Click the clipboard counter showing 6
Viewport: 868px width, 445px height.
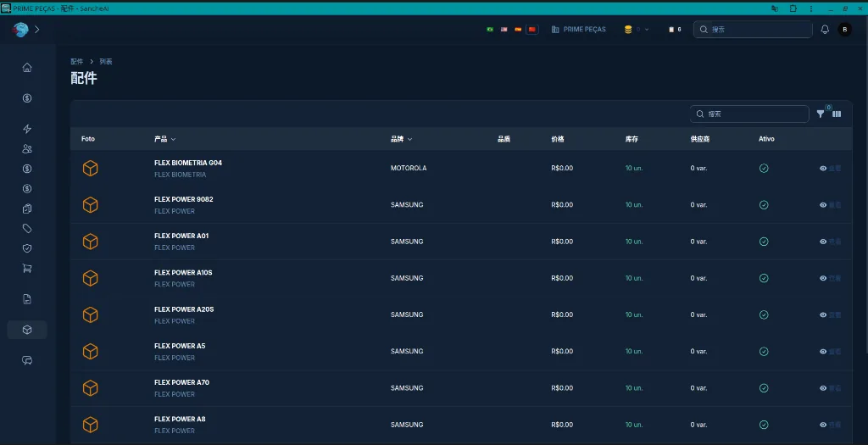(x=675, y=30)
